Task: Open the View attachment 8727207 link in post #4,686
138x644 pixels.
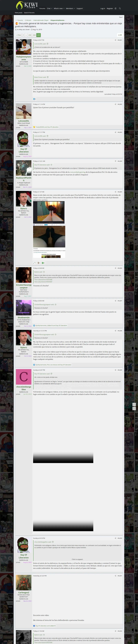Action: pyautogui.click(x=43, y=282)
